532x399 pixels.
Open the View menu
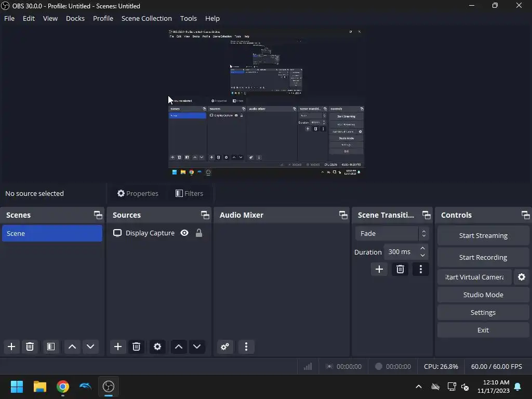click(50, 18)
